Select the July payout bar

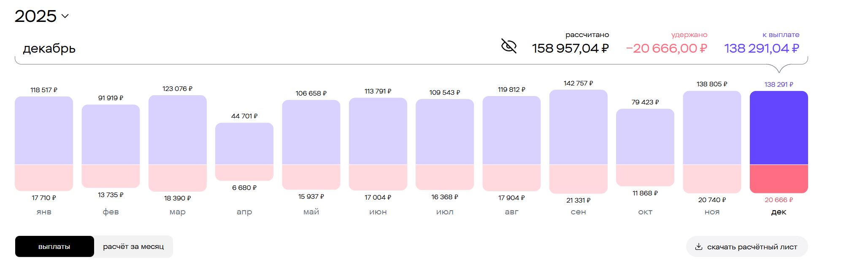(445, 132)
